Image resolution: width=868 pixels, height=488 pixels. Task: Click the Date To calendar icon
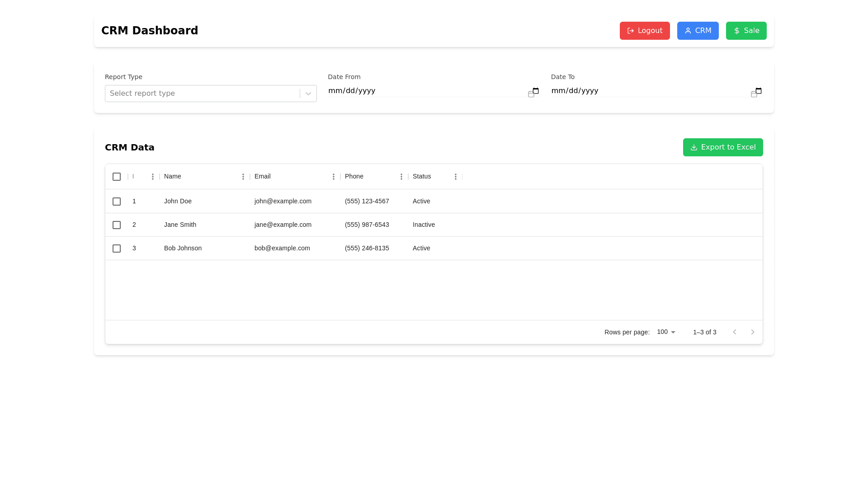coord(759,91)
